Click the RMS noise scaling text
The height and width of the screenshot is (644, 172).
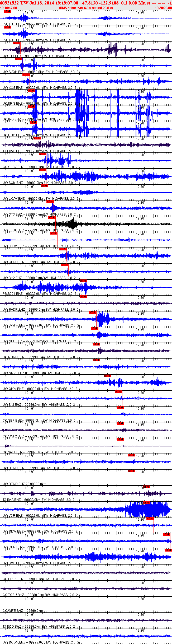(x=86, y=8)
